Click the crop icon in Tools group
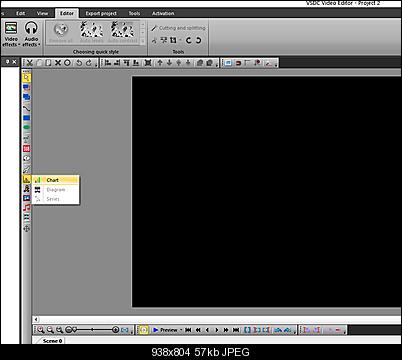This screenshot has height=360, width=402. (x=173, y=40)
